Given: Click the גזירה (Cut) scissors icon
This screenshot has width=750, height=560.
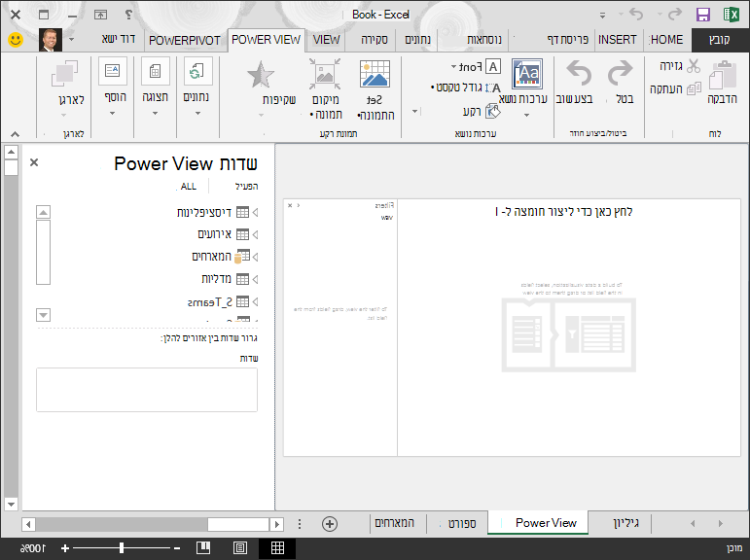Looking at the screenshot, I should (693, 66).
